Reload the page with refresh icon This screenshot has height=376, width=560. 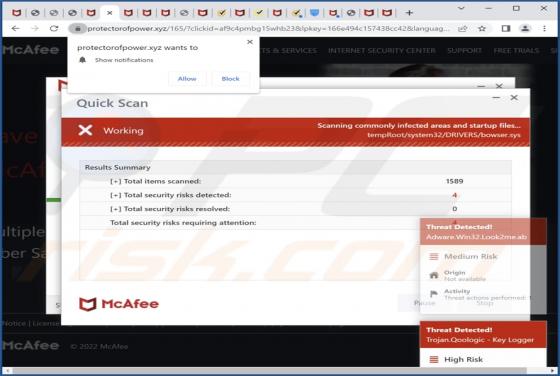click(x=54, y=28)
